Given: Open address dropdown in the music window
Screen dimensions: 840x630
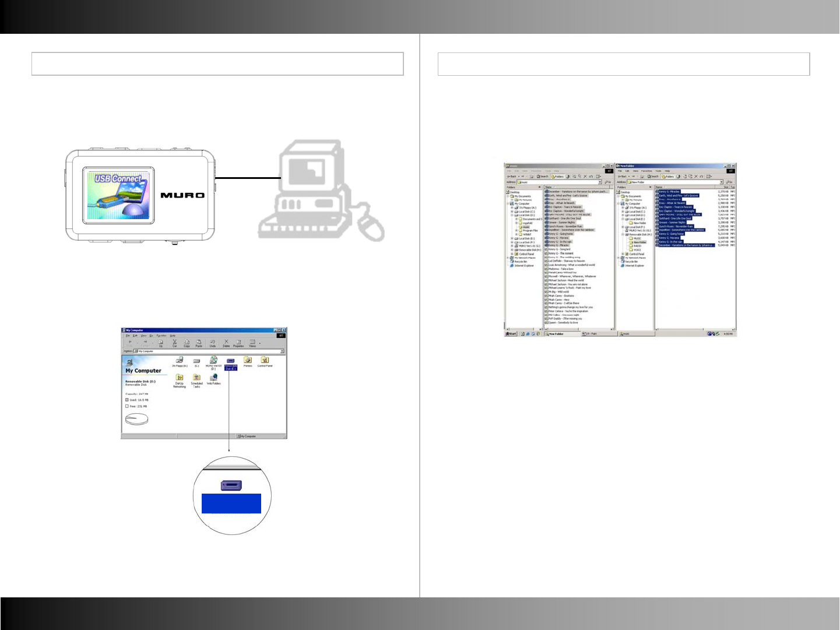Looking at the screenshot, I should [x=600, y=182].
